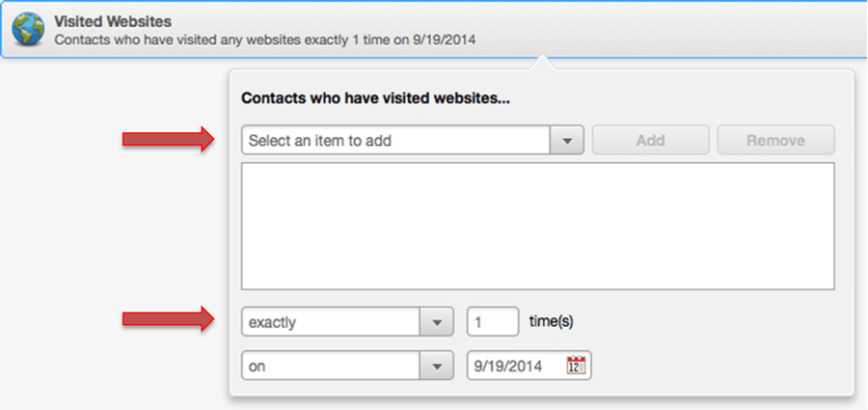Click inside the empty websites list box
The height and width of the screenshot is (410, 868).
[537, 226]
